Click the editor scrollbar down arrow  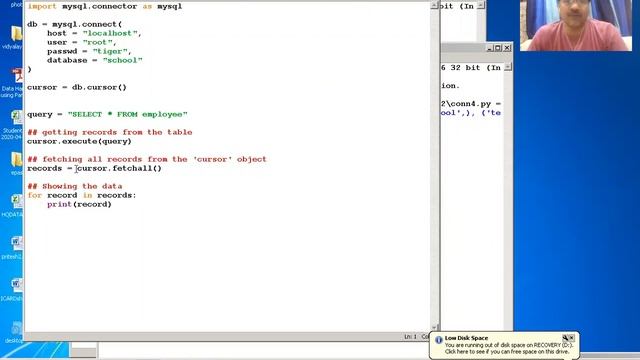[434, 327]
